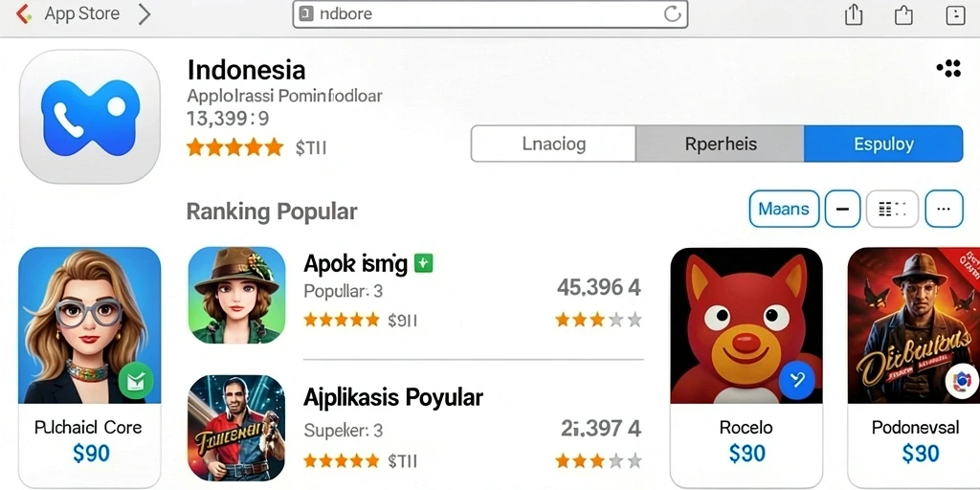
Task: Open the Apok ismg app title
Action: click(356, 264)
